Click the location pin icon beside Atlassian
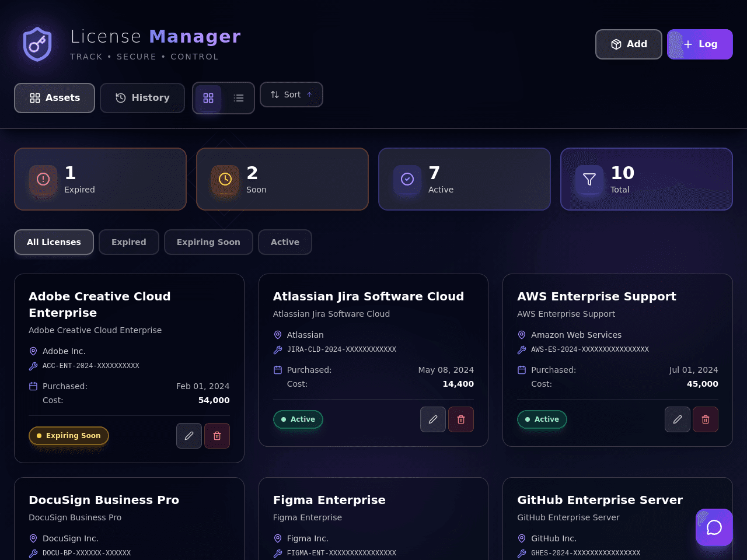747x560 pixels. point(278,335)
